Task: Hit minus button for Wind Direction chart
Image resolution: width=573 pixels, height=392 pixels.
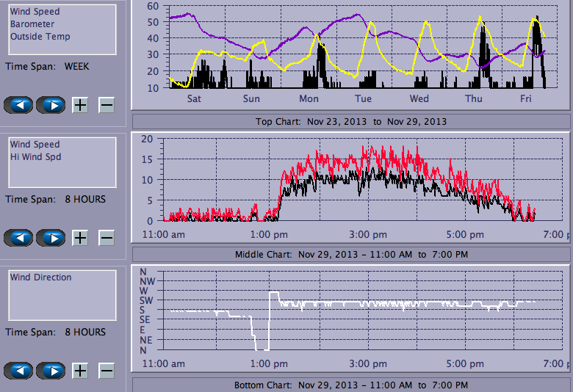Action: tap(107, 371)
